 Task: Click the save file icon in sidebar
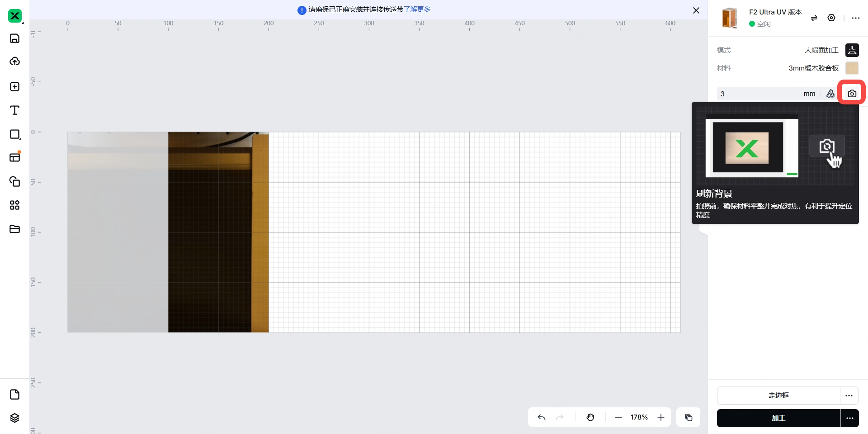click(14, 38)
